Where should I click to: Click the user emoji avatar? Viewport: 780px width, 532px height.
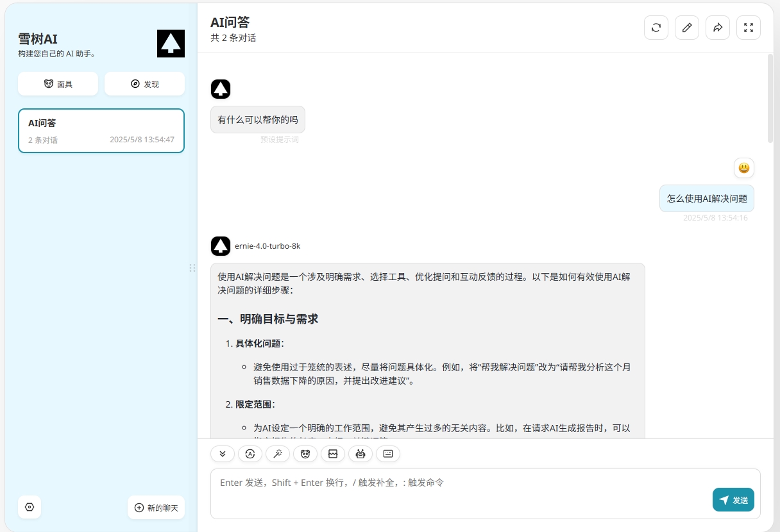click(744, 168)
